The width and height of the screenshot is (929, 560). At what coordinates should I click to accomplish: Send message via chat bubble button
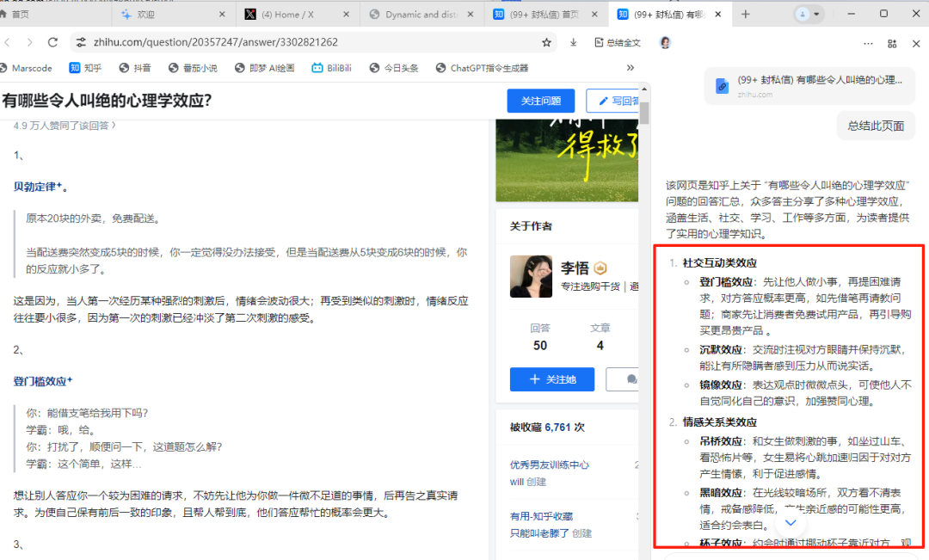pyautogui.click(x=624, y=379)
